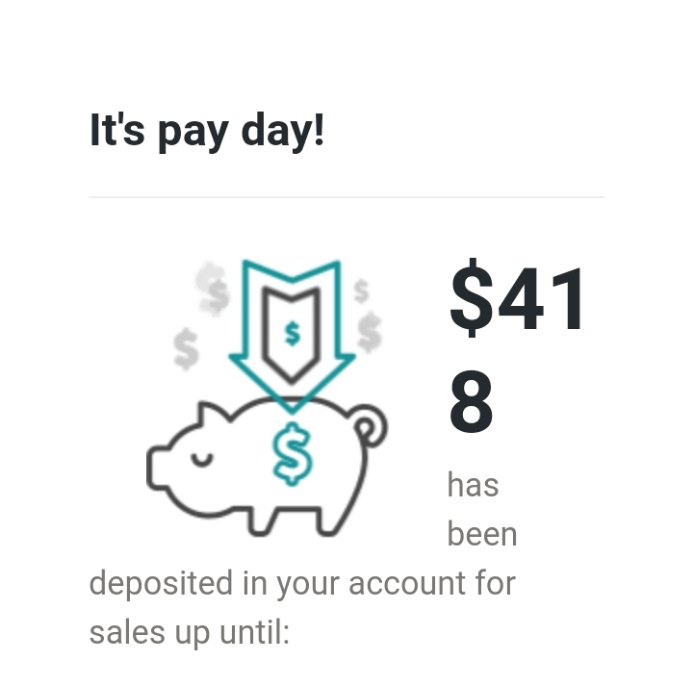
Task: Click the word "has" beside piggy
Action: click(472, 486)
